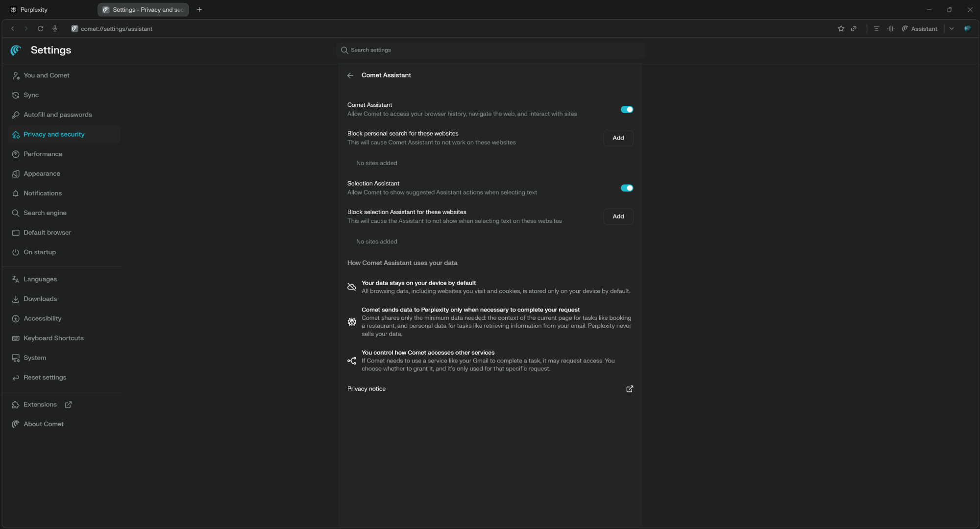
Task: Expand the toolbar chevron dropdown
Action: (x=952, y=29)
